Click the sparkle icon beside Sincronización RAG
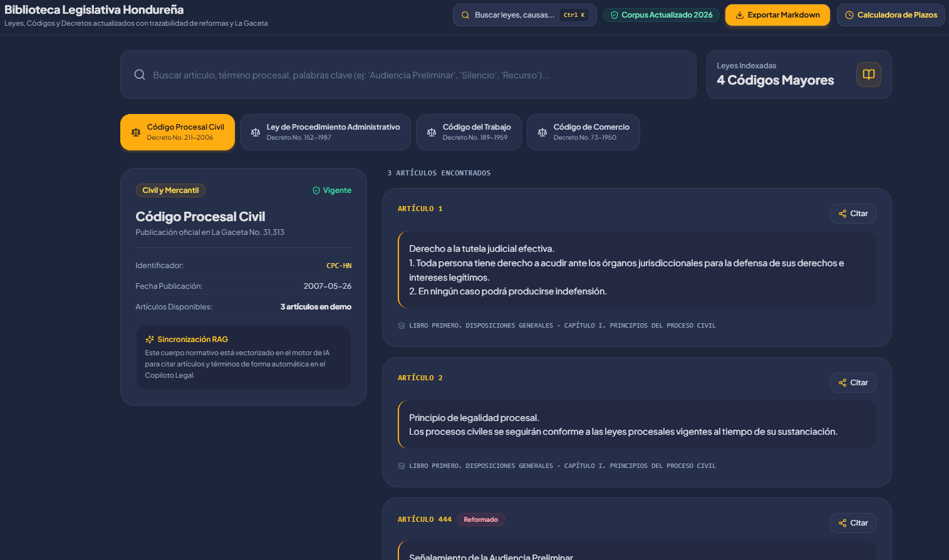This screenshot has height=560, width=949. coord(150,340)
